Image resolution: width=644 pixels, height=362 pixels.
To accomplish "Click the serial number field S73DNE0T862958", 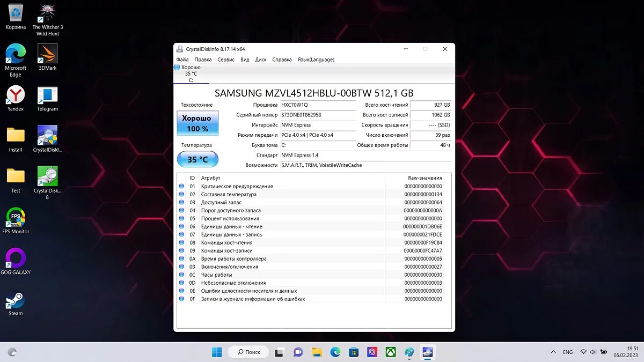I will [x=318, y=115].
